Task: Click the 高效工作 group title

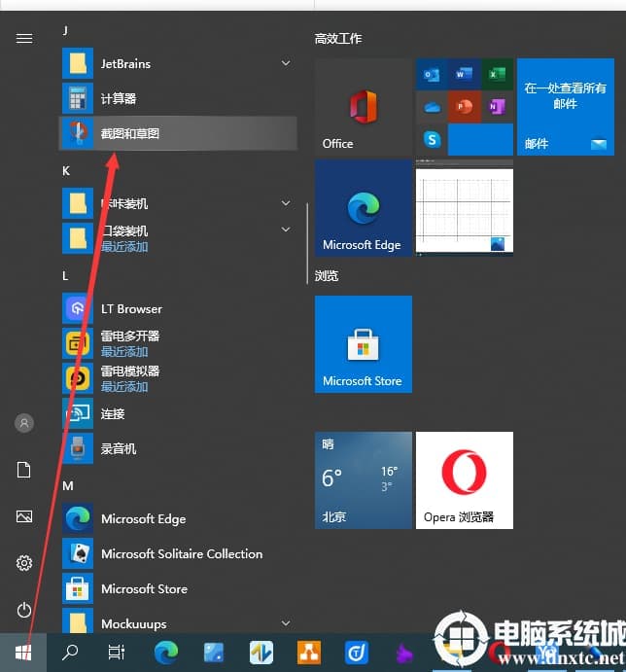Action: tap(338, 39)
